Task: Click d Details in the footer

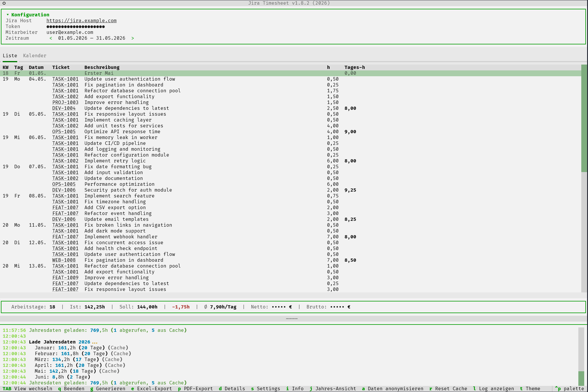Action: coord(232,389)
